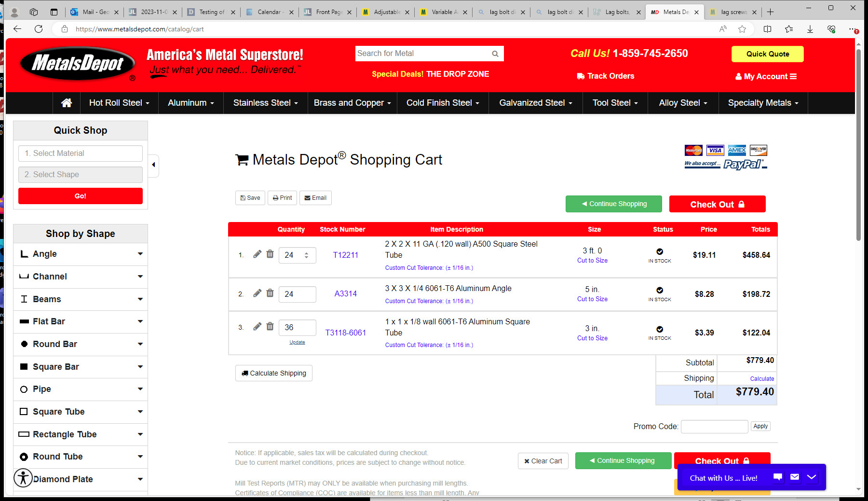This screenshot has width=868, height=501.
Task: Click the browser refresh icon
Action: click(39, 29)
